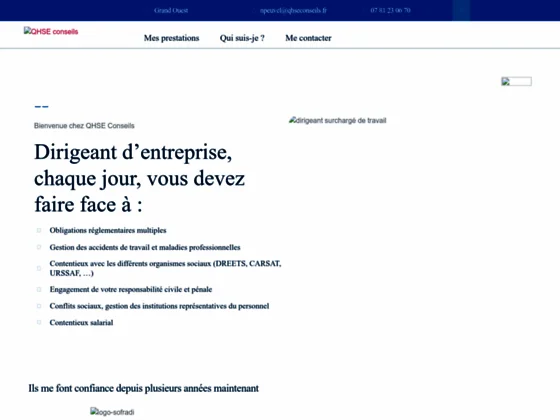Click the bullet icon beside 'Contentieux salarial'
Viewport: 560px width, 420px height.
click(39, 322)
